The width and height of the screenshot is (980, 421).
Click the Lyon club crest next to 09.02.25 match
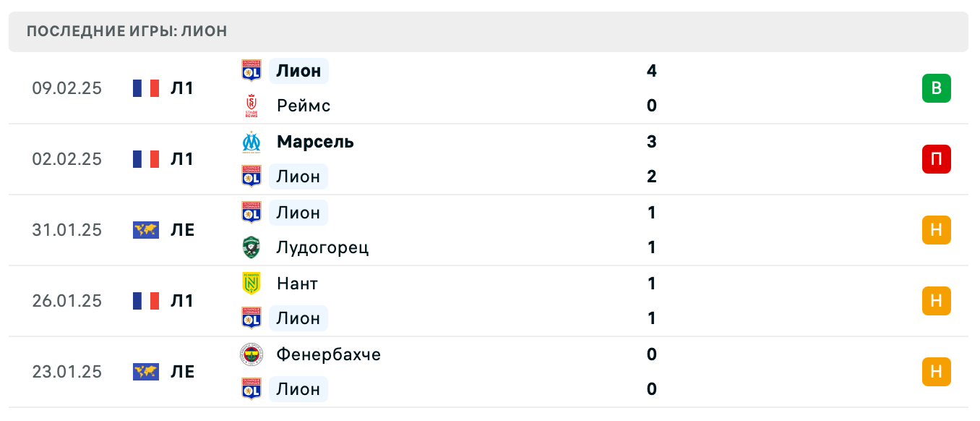[x=251, y=71]
